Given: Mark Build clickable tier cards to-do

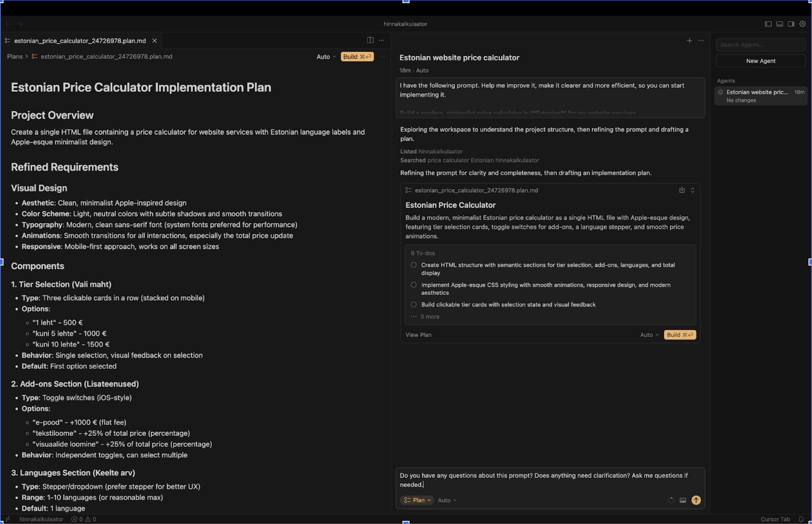Looking at the screenshot, I should click(413, 305).
